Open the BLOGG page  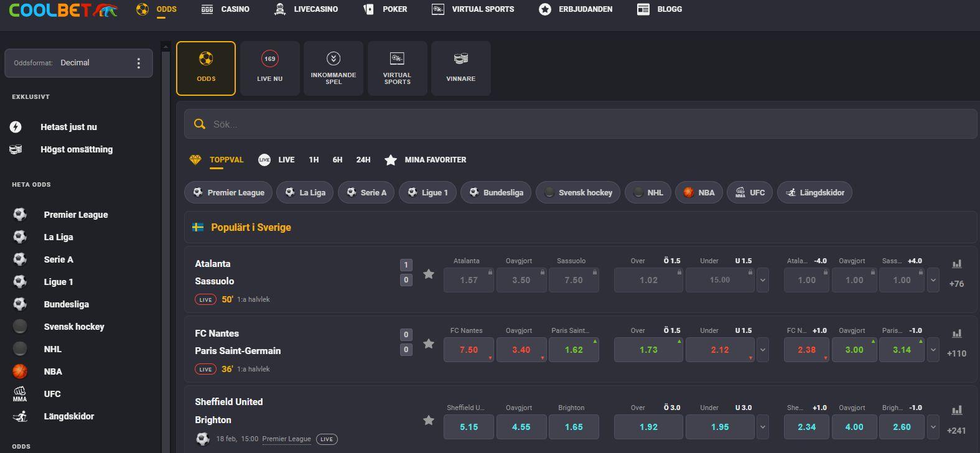(660, 9)
